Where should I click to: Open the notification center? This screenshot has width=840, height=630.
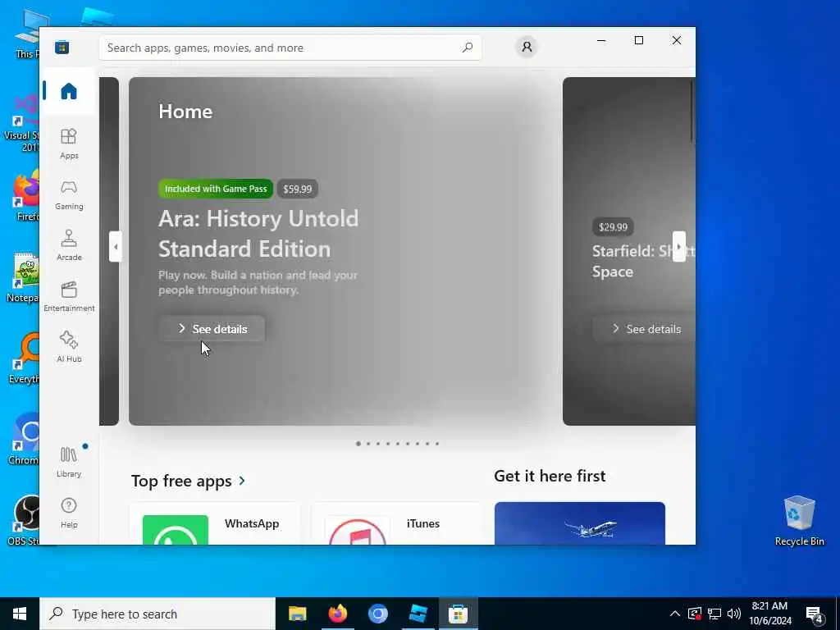pyautogui.click(x=815, y=615)
